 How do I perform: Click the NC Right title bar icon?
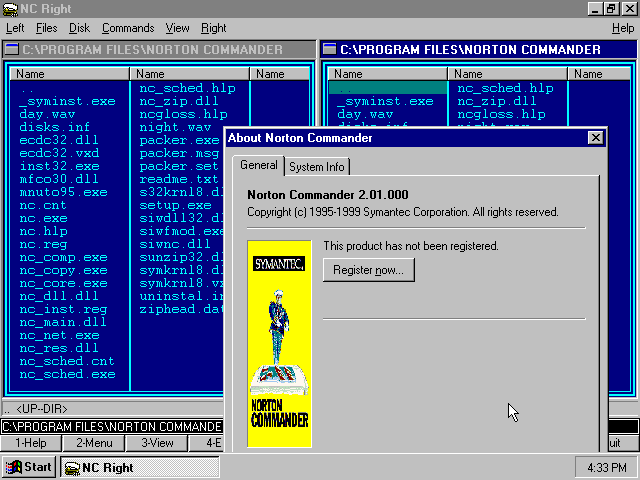(10, 9)
